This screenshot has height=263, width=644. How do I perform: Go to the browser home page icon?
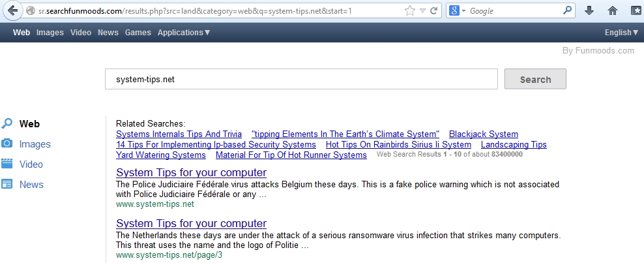coord(612,10)
